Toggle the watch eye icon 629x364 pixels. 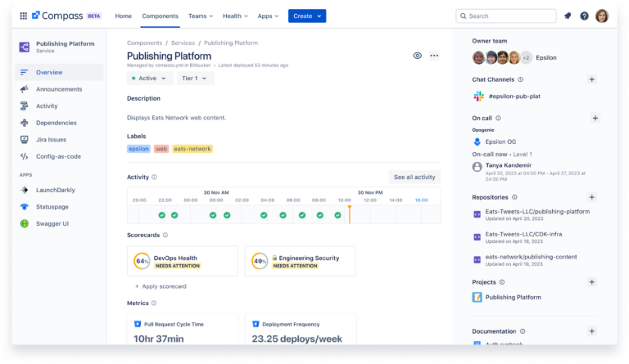click(418, 56)
